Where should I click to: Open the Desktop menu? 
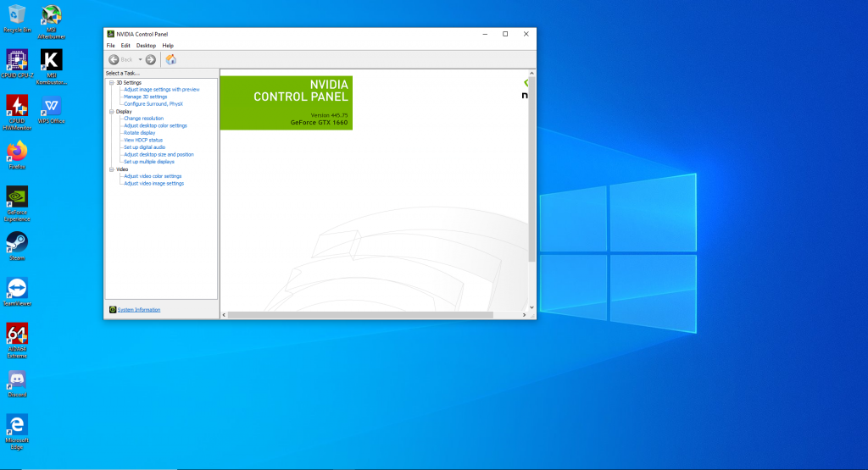(146, 46)
